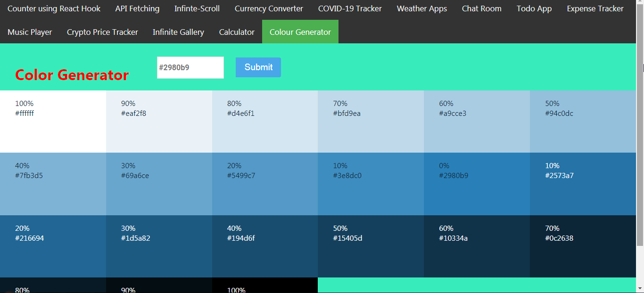
Task: Pick the base #2980b9 0% swatch
Action: [477, 184]
